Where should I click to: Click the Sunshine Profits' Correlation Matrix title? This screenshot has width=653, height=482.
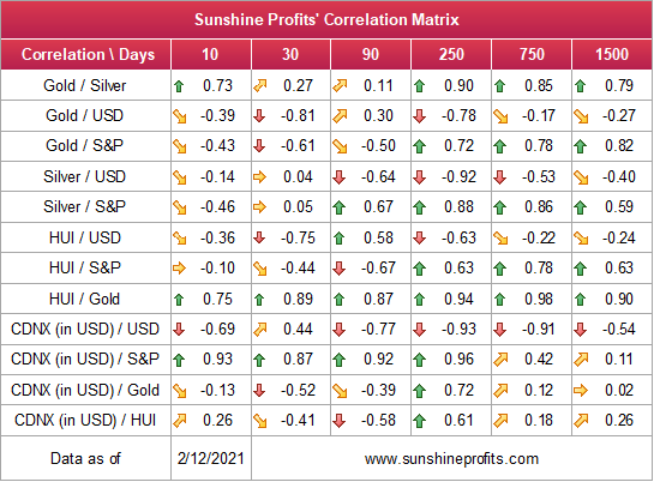326,20
